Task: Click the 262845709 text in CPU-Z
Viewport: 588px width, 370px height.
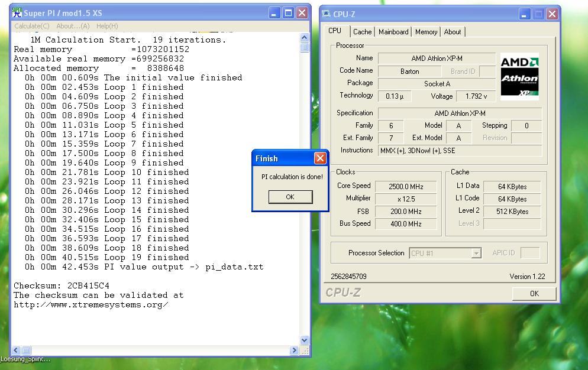Action: click(349, 276)
